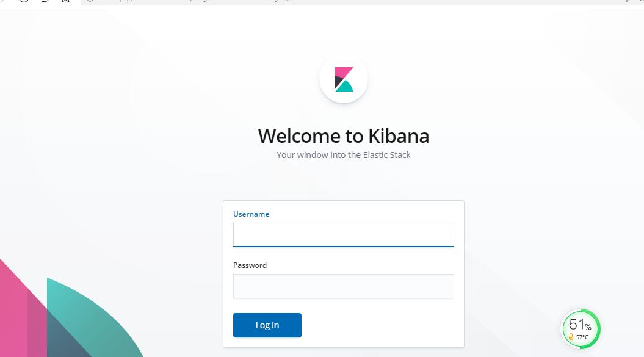Click the thermometer icon showing 57°C
This screenshot has width=644, height=357.
click(x=570, y=336)
